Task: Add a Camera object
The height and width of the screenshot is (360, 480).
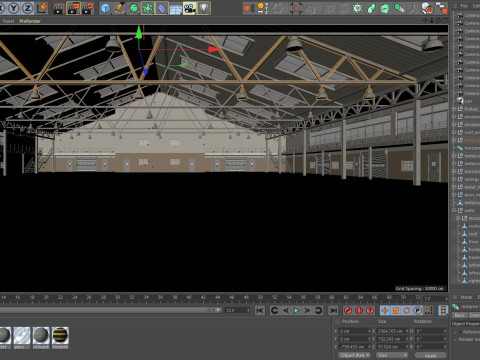Action: tap(190, 8)
